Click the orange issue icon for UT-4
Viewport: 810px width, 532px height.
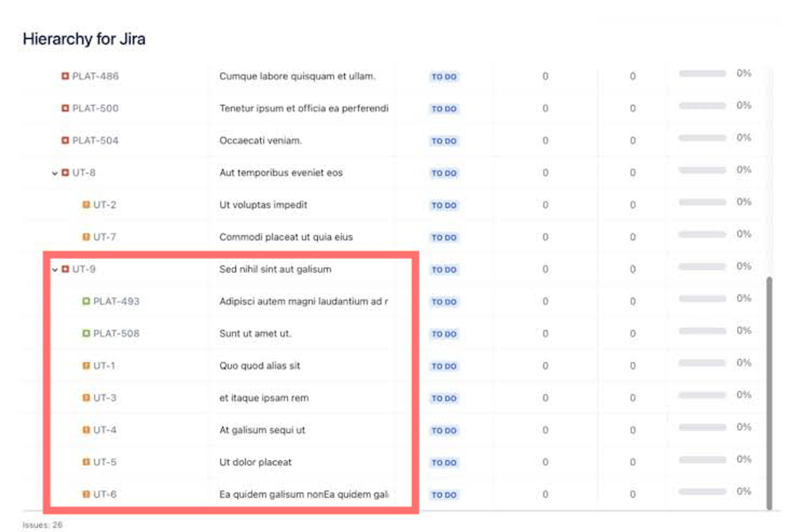(x=86, y=430)
